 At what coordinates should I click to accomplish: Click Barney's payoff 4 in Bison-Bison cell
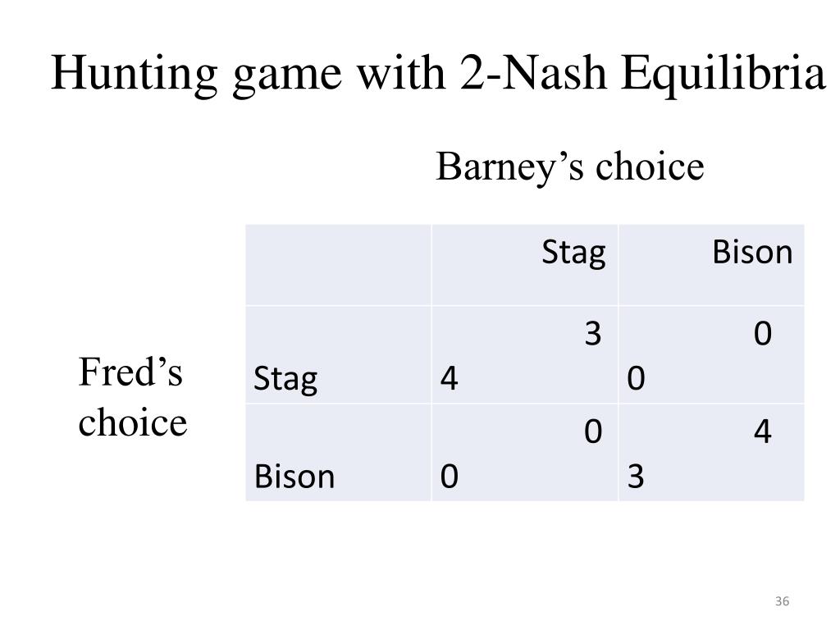point(763,431)
